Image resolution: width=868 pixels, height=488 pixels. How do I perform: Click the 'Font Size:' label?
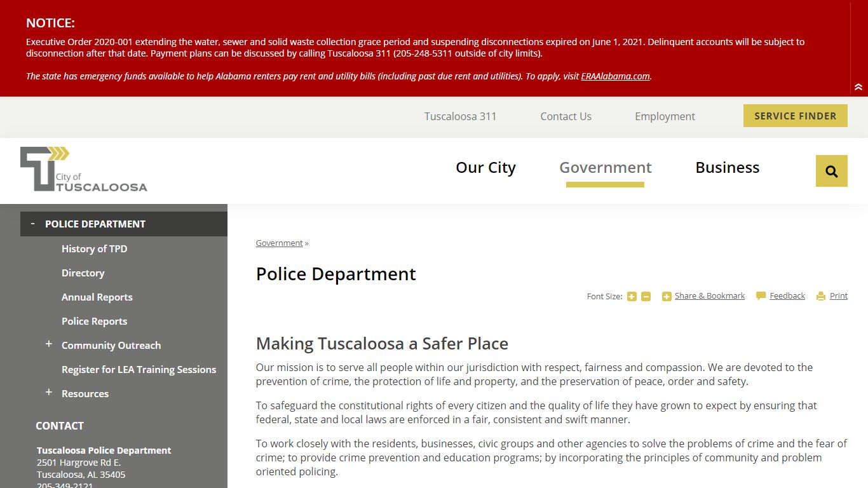[x=604, y=297]
